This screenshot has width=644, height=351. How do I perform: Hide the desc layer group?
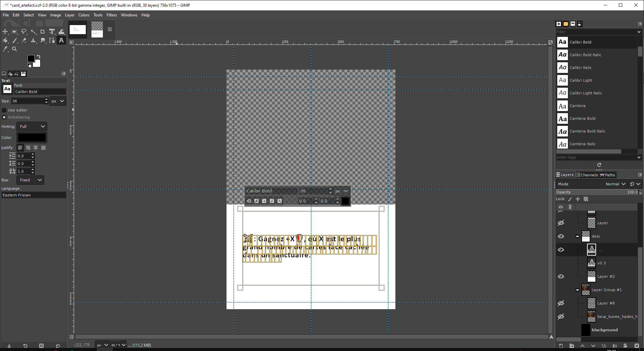[561, 236]
